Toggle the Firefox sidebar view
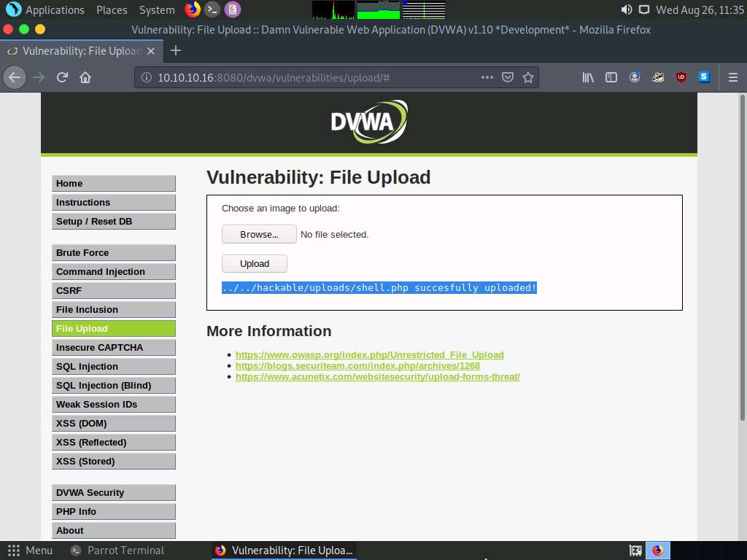 pyautogui.click(x=611, y=77)
